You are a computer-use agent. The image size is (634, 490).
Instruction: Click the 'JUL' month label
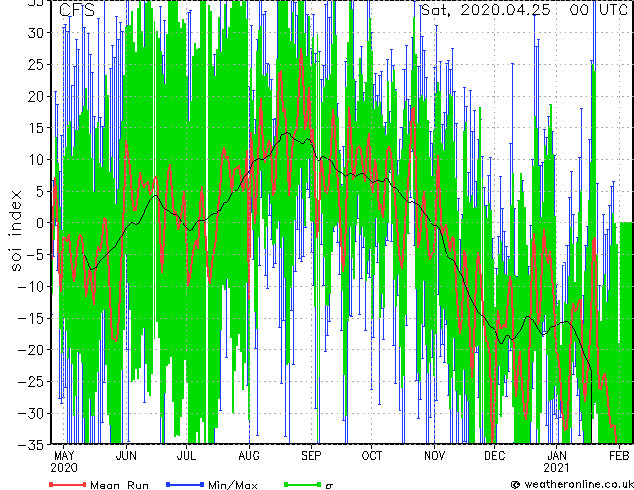186,456
